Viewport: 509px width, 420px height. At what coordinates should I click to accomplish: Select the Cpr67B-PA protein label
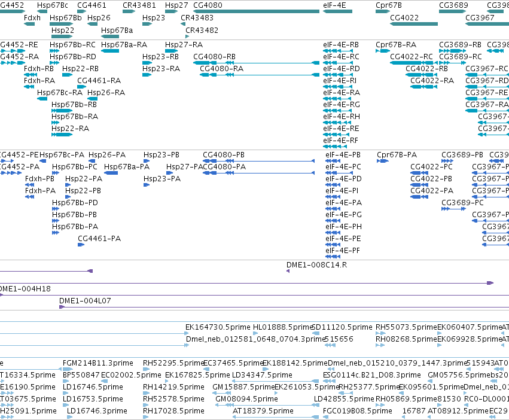(x=397, y=155)
